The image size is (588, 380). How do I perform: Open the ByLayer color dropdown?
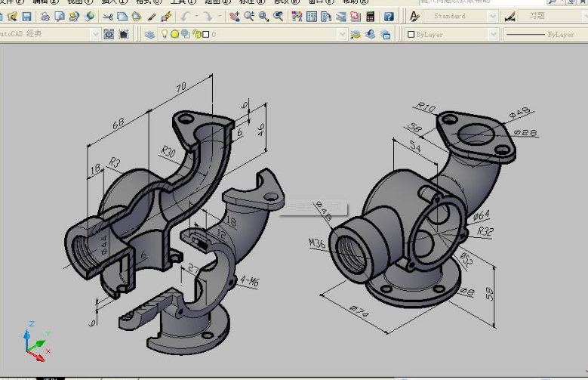coord(493,34)
